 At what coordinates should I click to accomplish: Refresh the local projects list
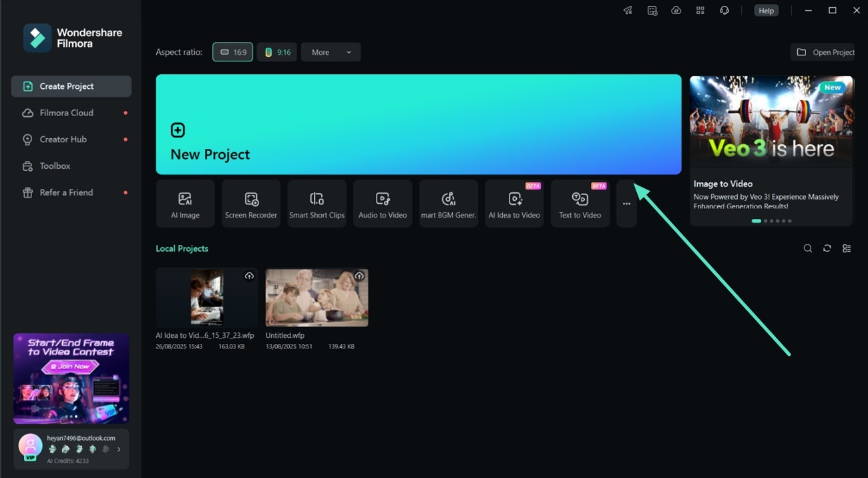(x=827, y=248)
